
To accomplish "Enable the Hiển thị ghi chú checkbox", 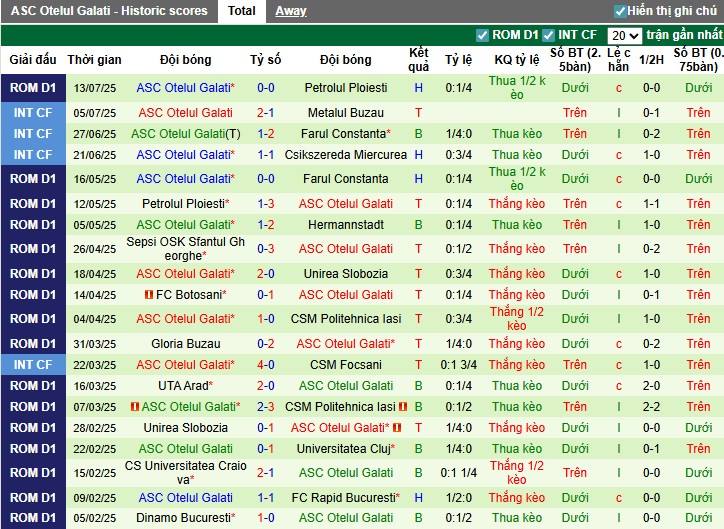I will pos(620,11).
